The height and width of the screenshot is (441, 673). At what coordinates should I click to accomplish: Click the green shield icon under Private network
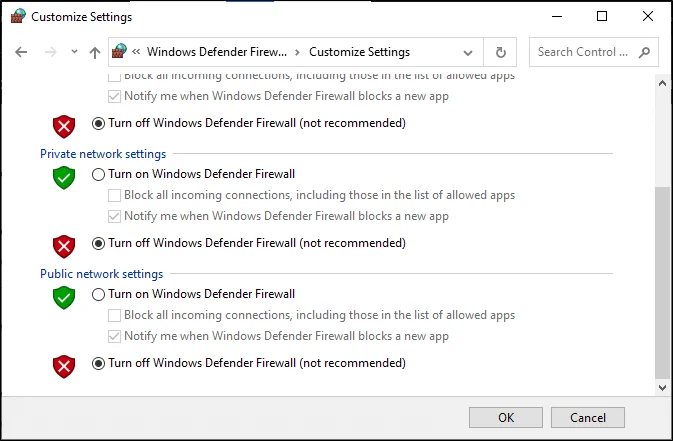pos(64,177)
